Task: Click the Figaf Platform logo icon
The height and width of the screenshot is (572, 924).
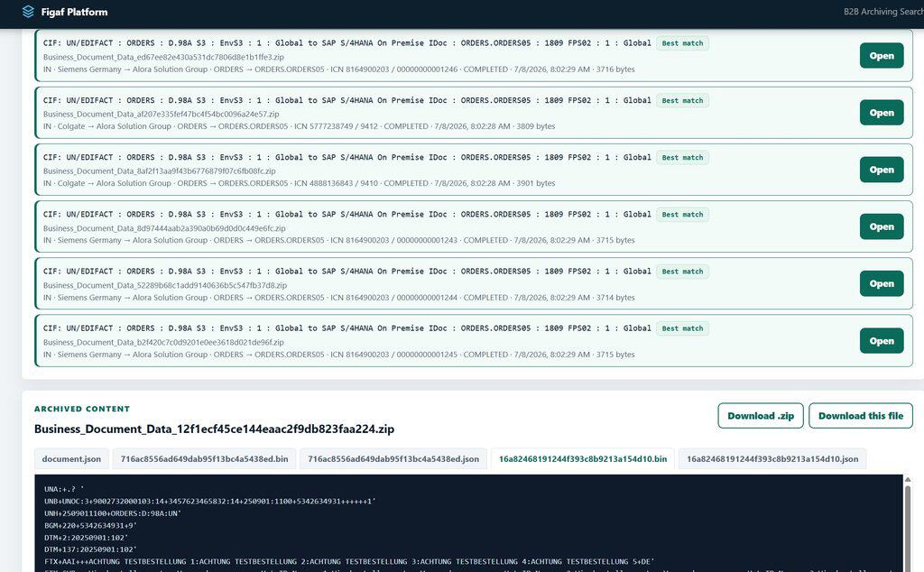Action: click(28, 12)
